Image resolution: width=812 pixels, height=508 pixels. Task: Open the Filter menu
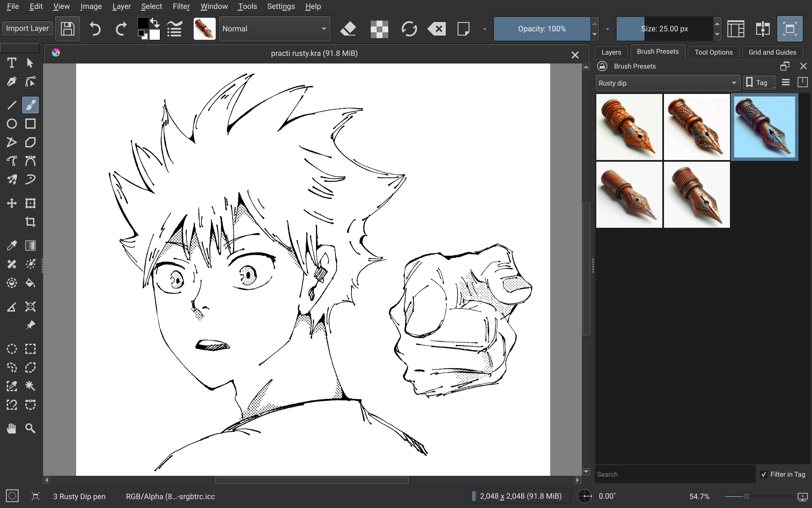[181, 6]
